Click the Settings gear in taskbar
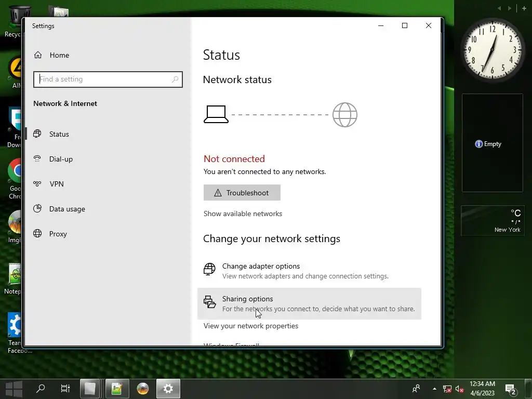The image size is (532, 399). pyautogui.click(x=168, y=389)
